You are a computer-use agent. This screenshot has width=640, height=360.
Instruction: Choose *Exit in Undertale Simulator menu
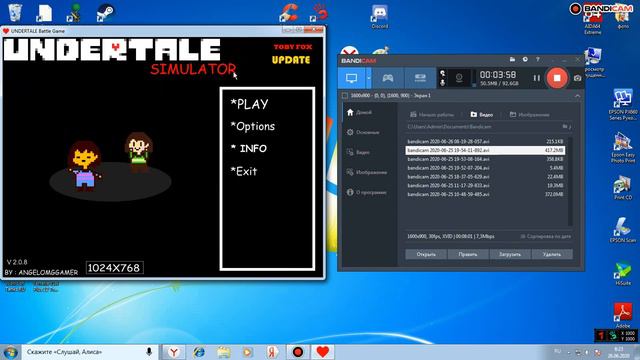(244, 171)
